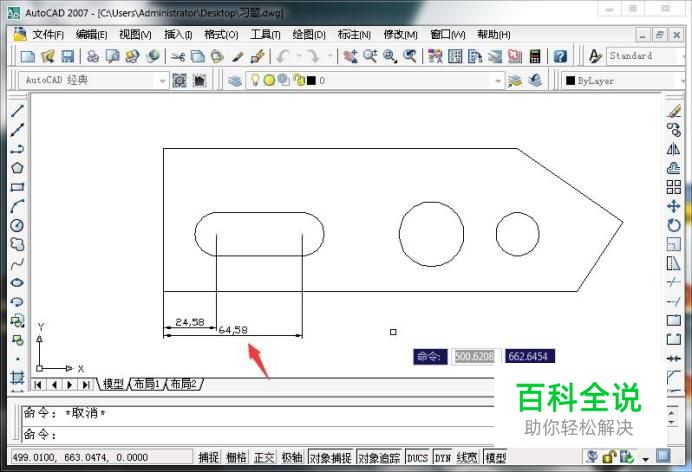Select the Polygon tool
The height and width of the screenshot is (472, 692).
[17, 168]
